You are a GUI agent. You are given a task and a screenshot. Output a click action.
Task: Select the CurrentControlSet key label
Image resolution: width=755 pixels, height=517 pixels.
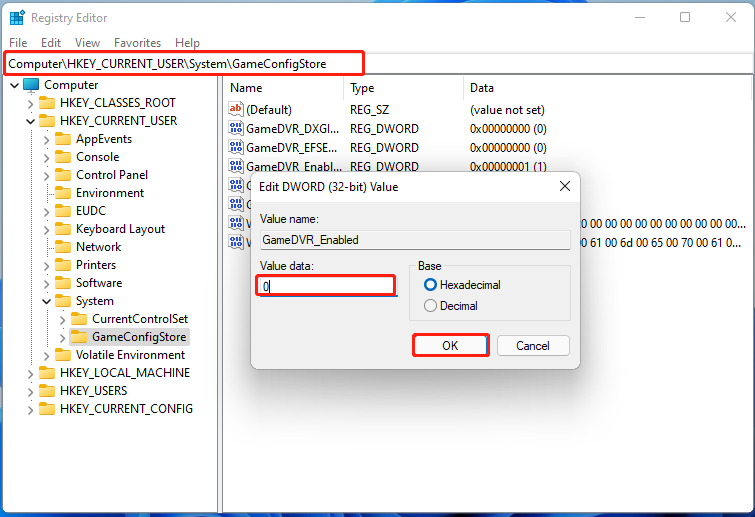140,319
